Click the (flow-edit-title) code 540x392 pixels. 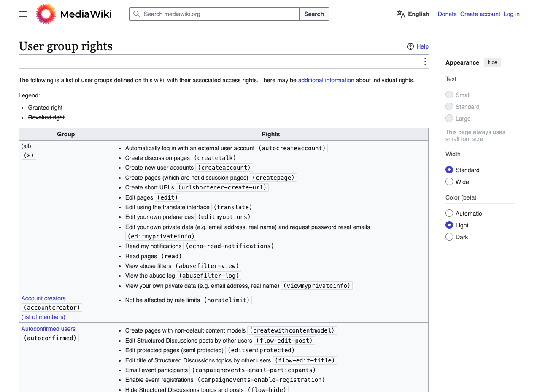[305, 360]
